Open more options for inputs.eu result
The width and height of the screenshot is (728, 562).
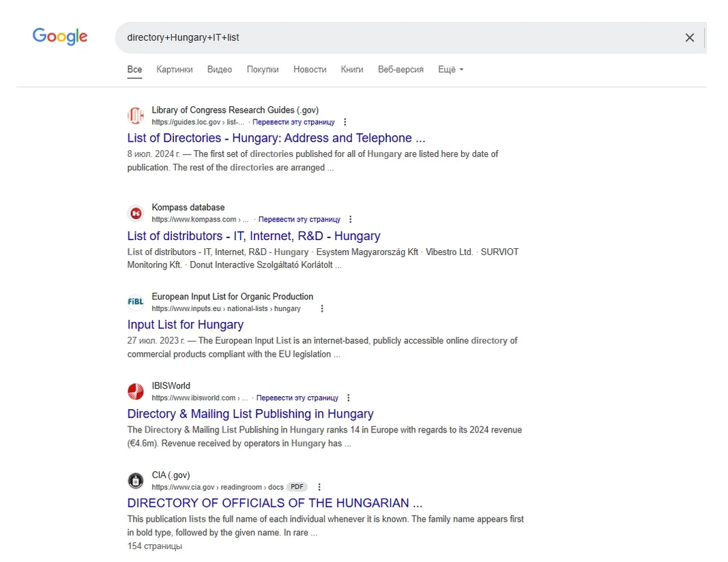tap(322, 308)
